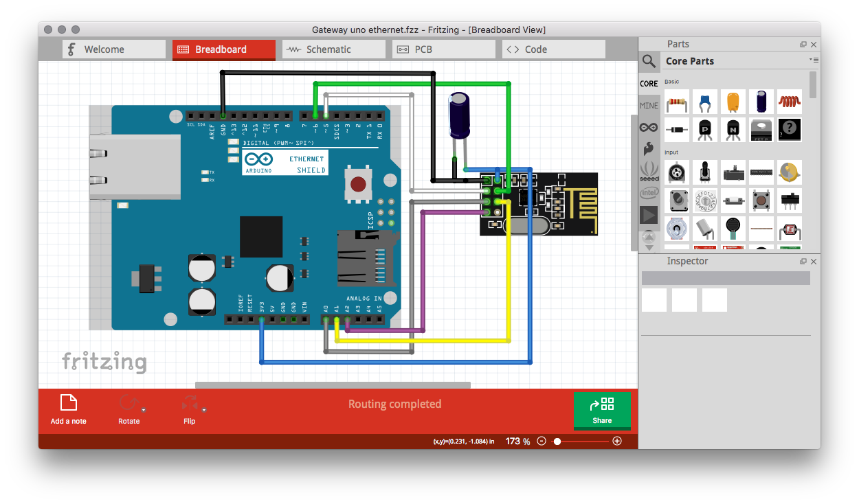Open the parts search magnifier bin
This screenshot has width=859, height=504.
pos(649,62)
